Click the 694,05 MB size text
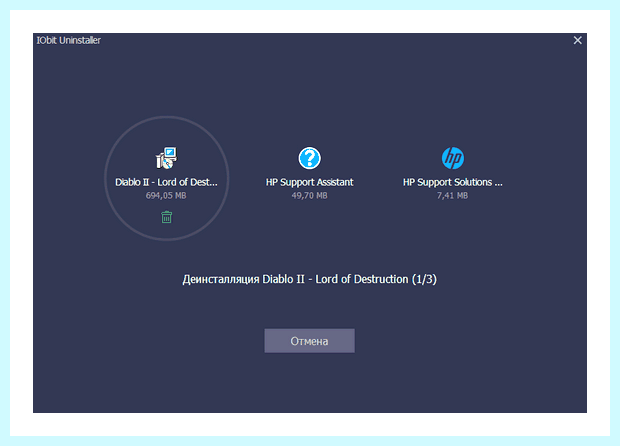This screenshot has height=446, width=620. [x=166, y=196]
